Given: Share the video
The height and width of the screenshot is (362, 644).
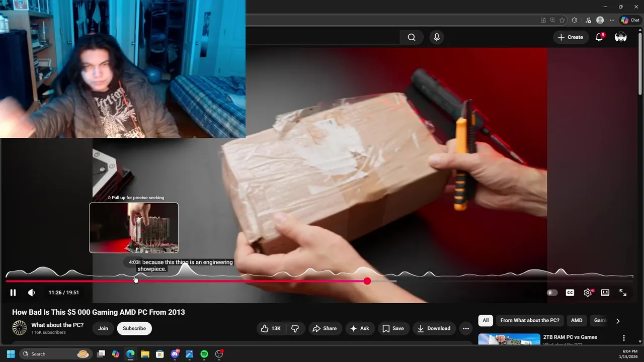Looking at the screenshot, I should (x=325, y=328).
